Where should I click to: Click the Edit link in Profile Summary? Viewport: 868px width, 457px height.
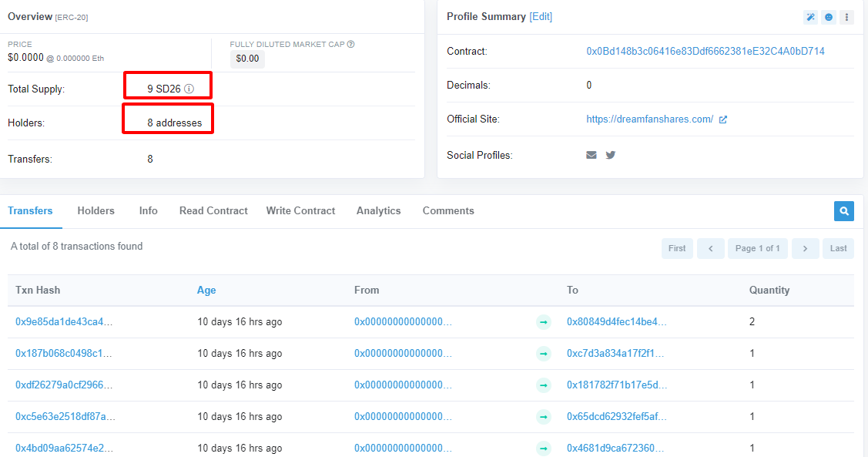pyautogui.click(x=541, y=17)
